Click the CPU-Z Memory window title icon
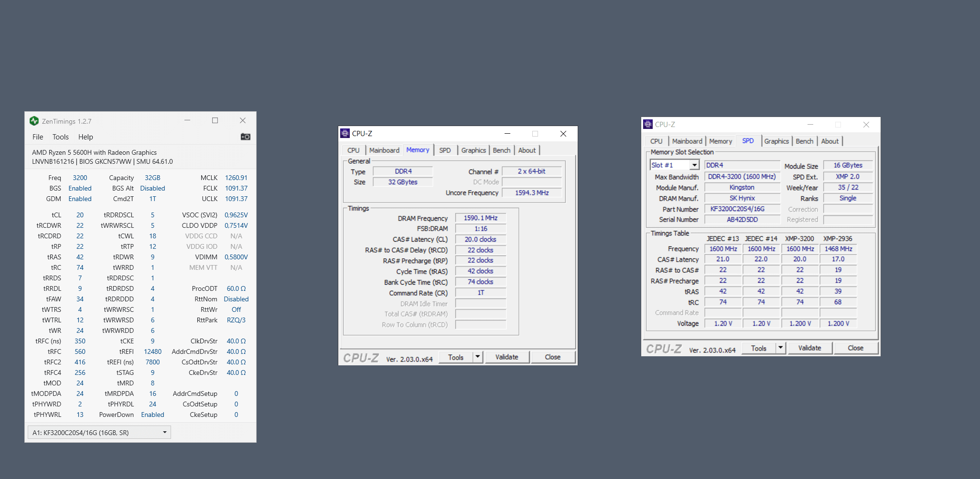The image size is (980, 479). pyautogui.click(x=345, y=133)
